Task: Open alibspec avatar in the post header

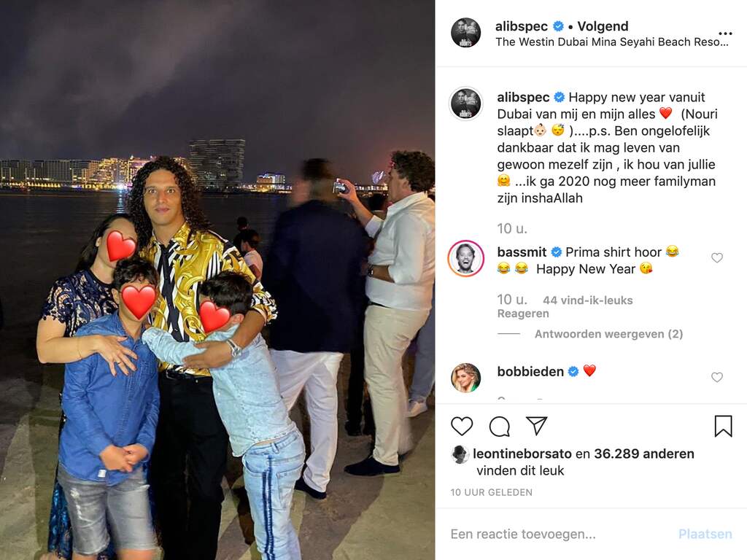Action: pyautogui.click(x=465, y=33)
